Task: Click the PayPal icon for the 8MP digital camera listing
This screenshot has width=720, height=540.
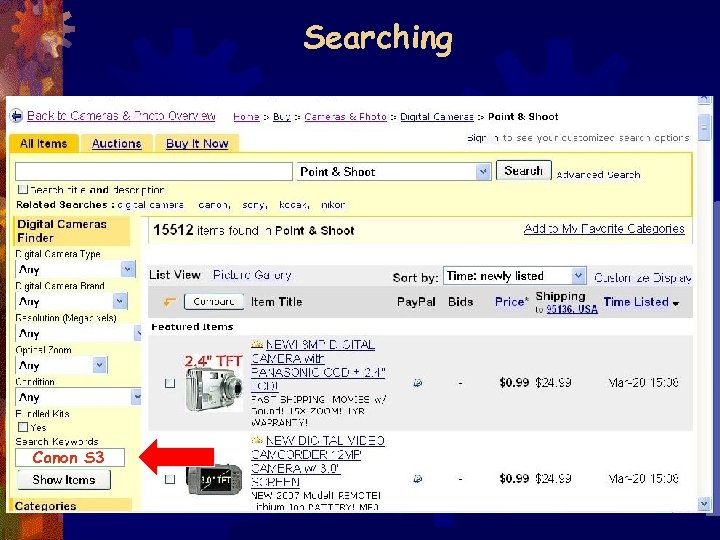Action: point(417,382)
